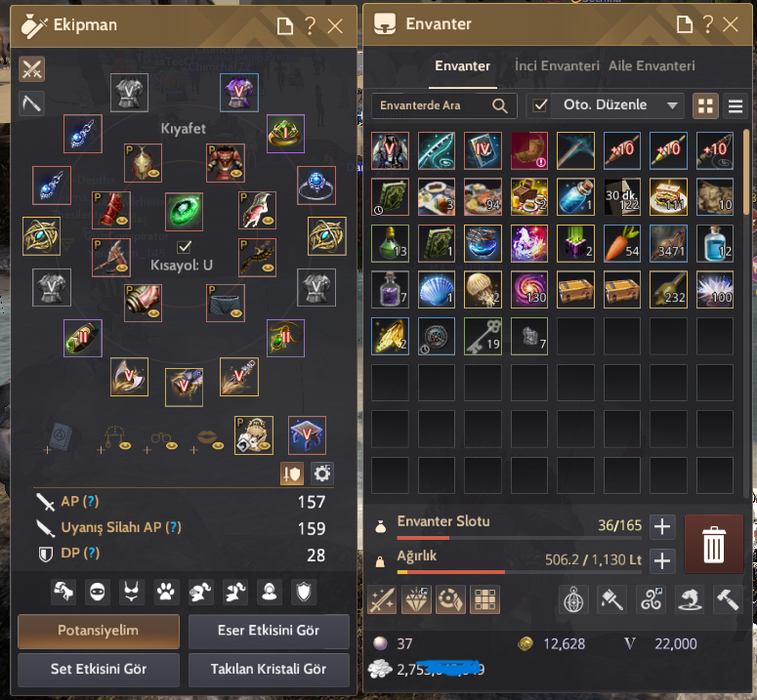Click the Envanterde Ara search field
Viewport: 757px width, 700px height.
tap(444, 105)
